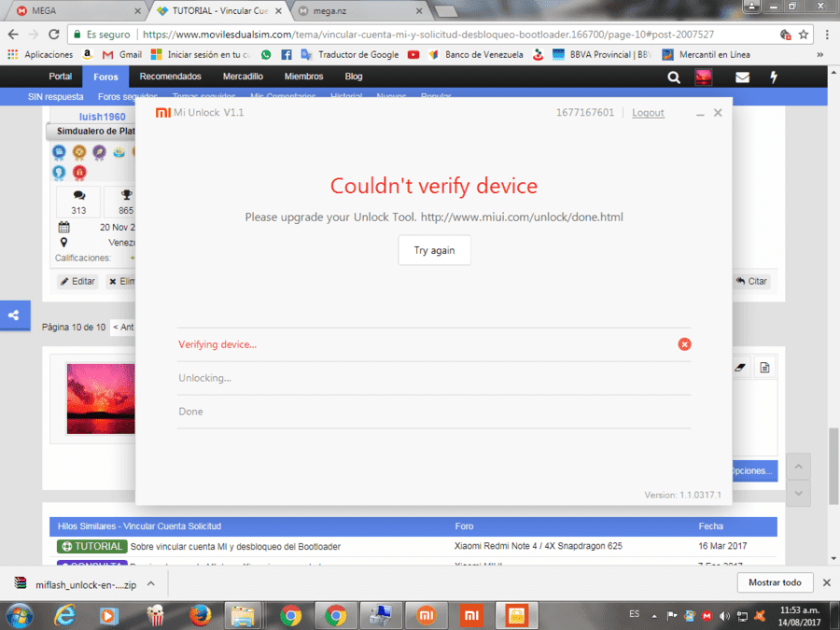Click the red error icon beside Verifying device
840x630 pixels.
684,344
